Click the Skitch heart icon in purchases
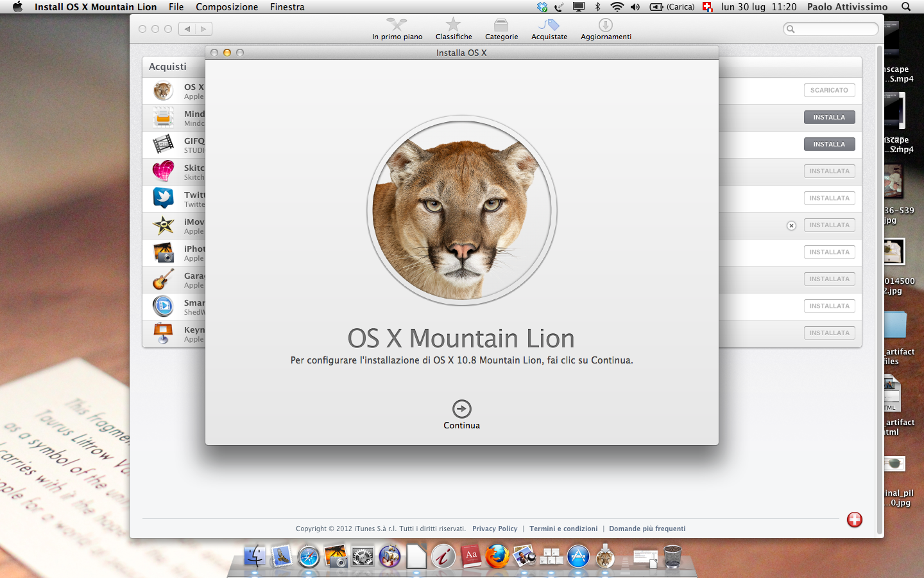The width and height of the screenshot is (924, 578). click(x=163, y=171)
